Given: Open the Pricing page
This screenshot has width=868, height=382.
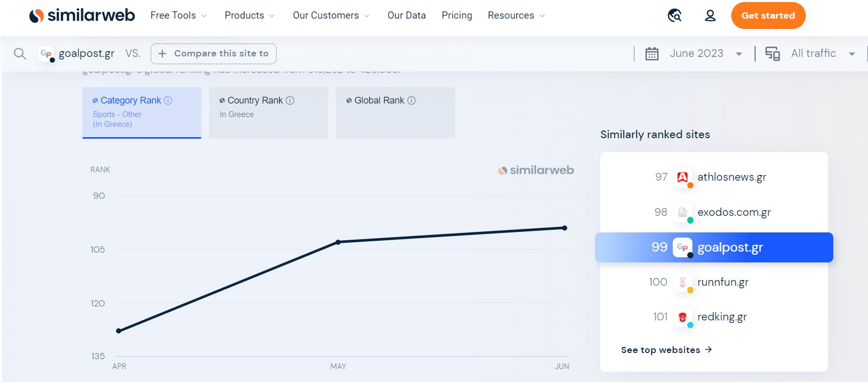Looking at the screenshot, I should tap(457, 16).
